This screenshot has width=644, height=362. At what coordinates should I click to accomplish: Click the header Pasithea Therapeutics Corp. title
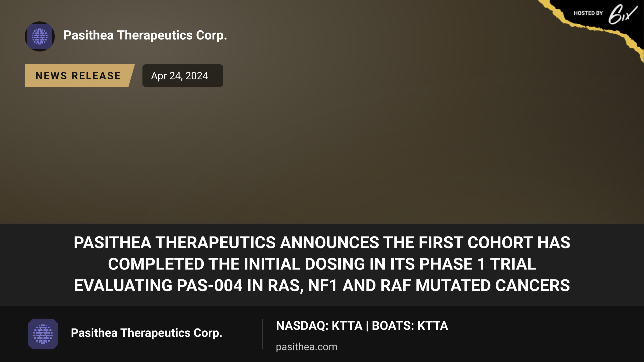click(145, 35)
